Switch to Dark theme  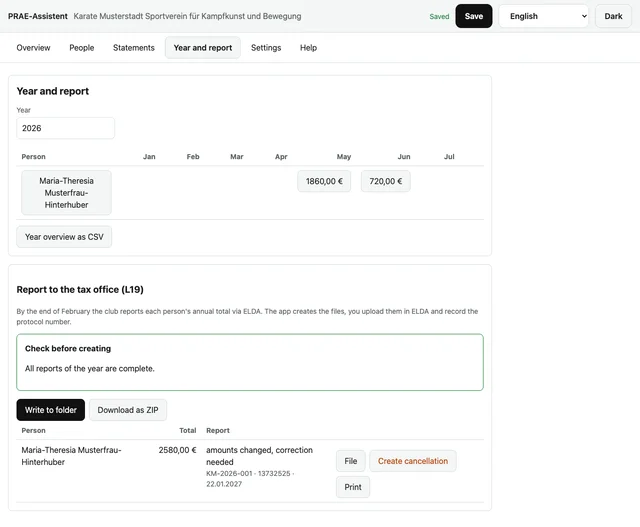[613, 16]
